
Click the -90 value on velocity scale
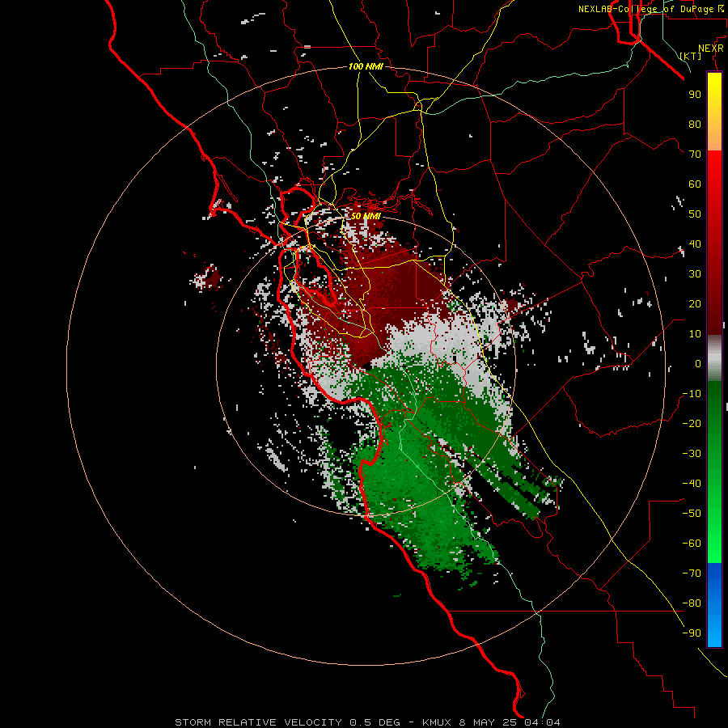point(692,633)
